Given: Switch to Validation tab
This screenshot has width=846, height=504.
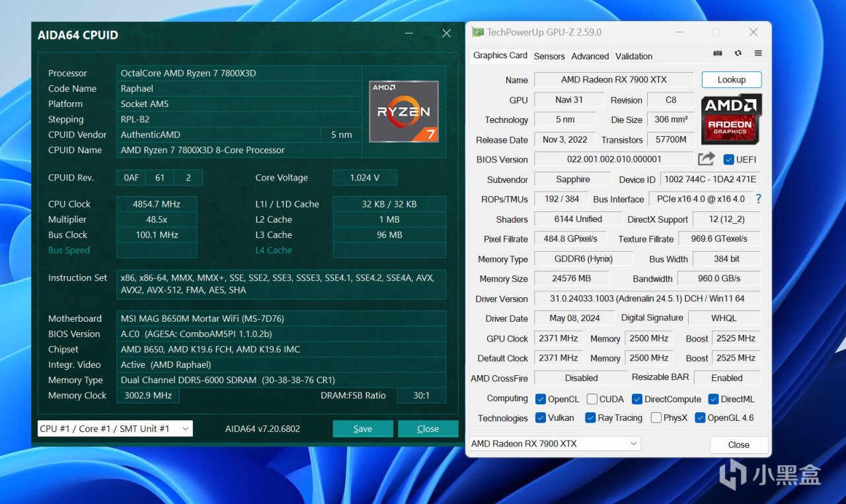Looking at the screenshot, I should click(x=634, y=56).
